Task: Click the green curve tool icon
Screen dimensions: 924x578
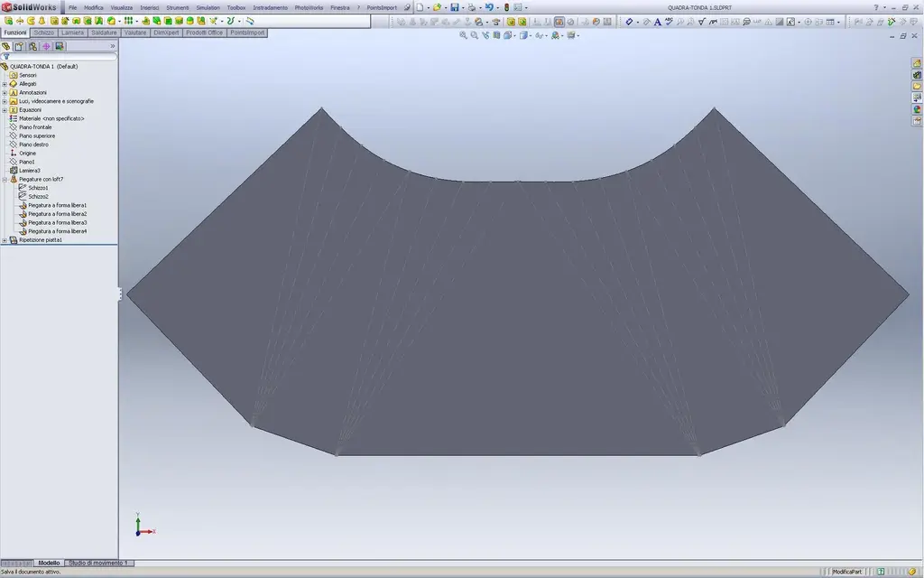Action: pos(231,21)
